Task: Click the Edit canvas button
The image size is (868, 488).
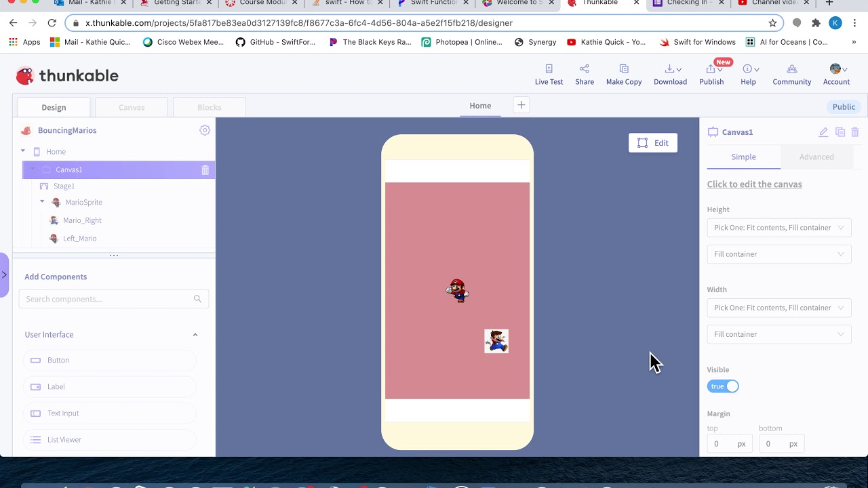Action: (653, 143)
